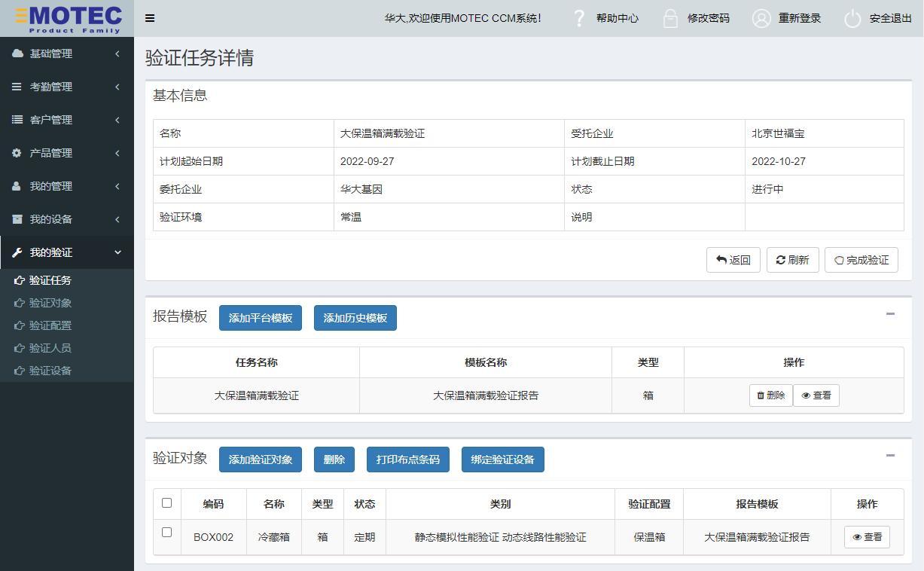Select all rows via header checkbox
The height and width of the screenshot is (571, 924).
(167, 503)
